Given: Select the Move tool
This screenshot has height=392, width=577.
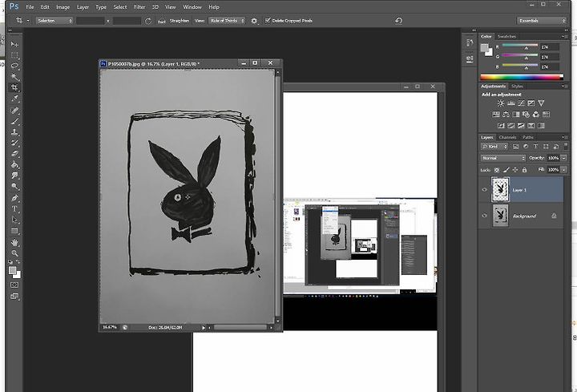Looking at the screenshot, I should click(14, 45).
